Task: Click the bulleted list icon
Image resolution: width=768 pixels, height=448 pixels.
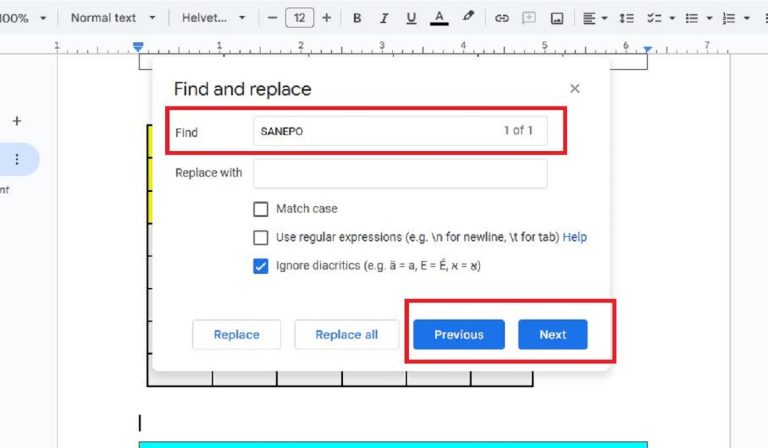Action: (x=692, y=18)
